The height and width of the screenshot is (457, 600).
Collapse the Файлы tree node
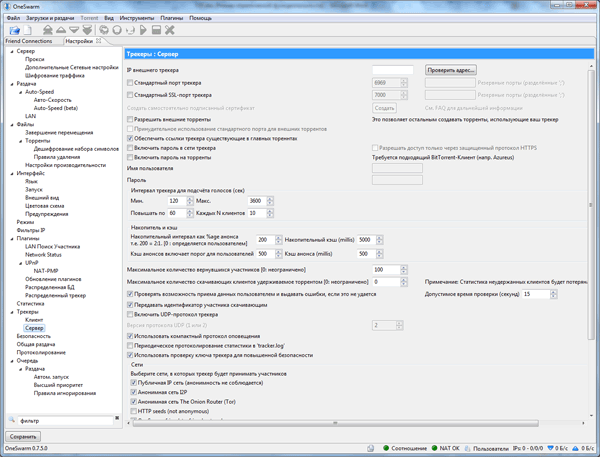tap(12, 125)
